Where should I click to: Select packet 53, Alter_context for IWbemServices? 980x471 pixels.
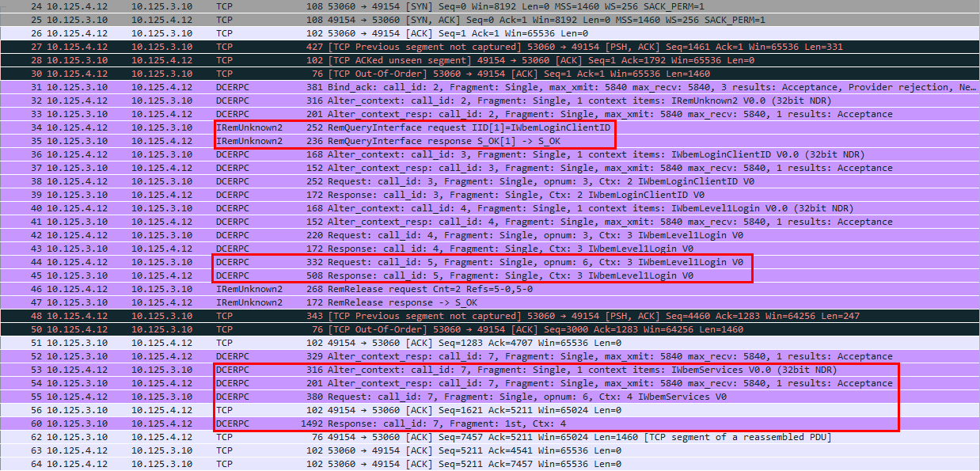click(475, 370)
